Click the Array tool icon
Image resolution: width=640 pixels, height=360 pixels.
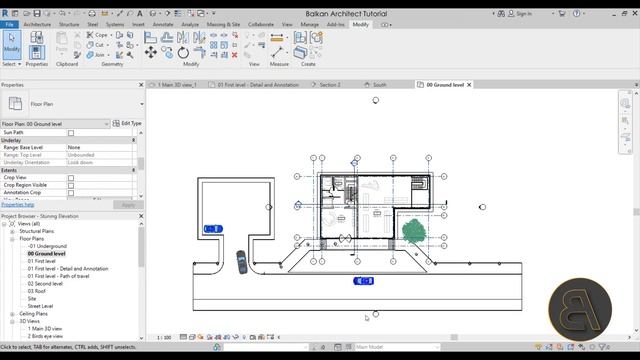tap(213, 45)
